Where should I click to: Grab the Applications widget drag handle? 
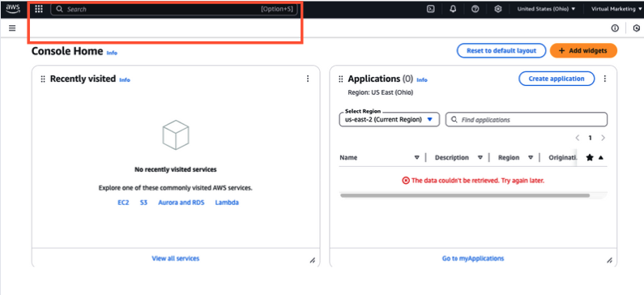point(340,79)
